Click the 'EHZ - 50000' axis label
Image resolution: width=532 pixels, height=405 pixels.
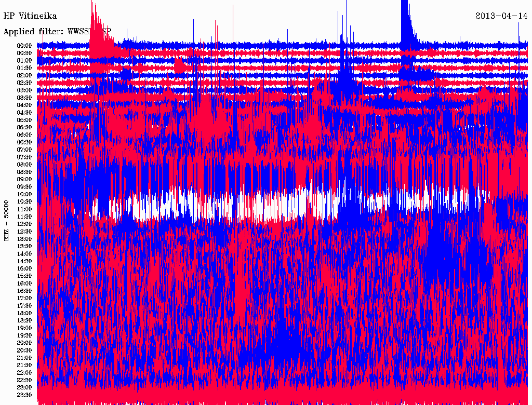click(x=6, y=221)
